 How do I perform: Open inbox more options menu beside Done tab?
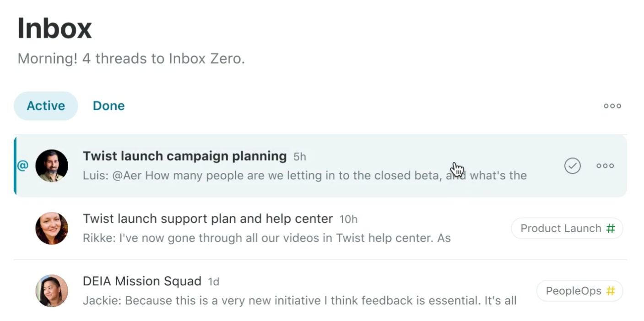(x=612, y=106)
